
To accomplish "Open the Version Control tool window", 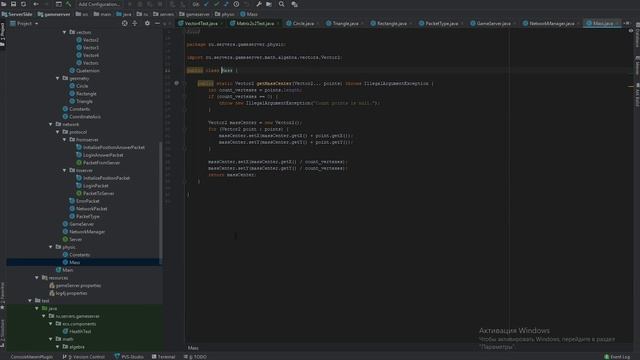I will (84, 357).
